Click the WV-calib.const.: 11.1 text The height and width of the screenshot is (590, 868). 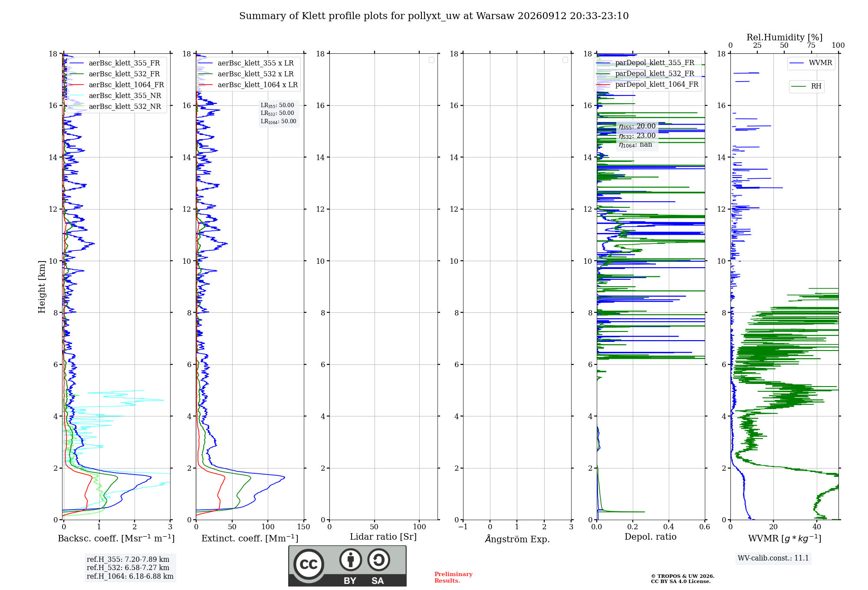point(773,558)
